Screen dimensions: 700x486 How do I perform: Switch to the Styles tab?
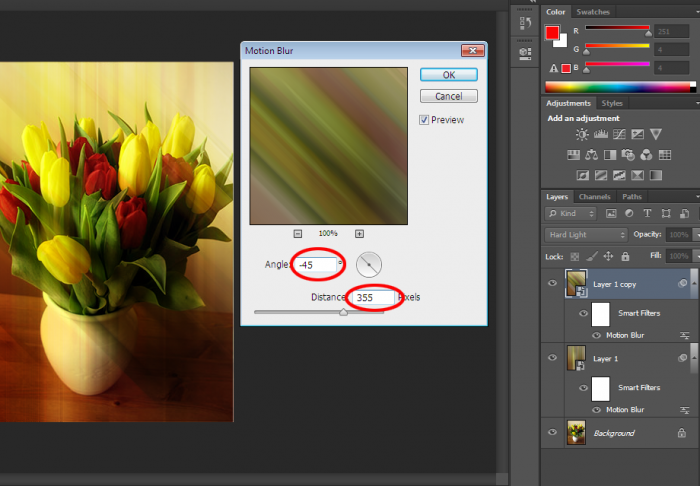click(x=612, y=103)
